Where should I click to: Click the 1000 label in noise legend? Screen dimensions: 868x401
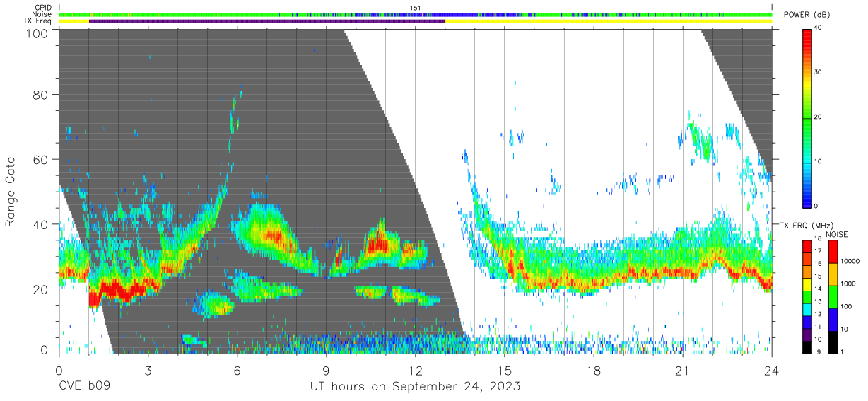pyautogui.click(x=847, y=284)
